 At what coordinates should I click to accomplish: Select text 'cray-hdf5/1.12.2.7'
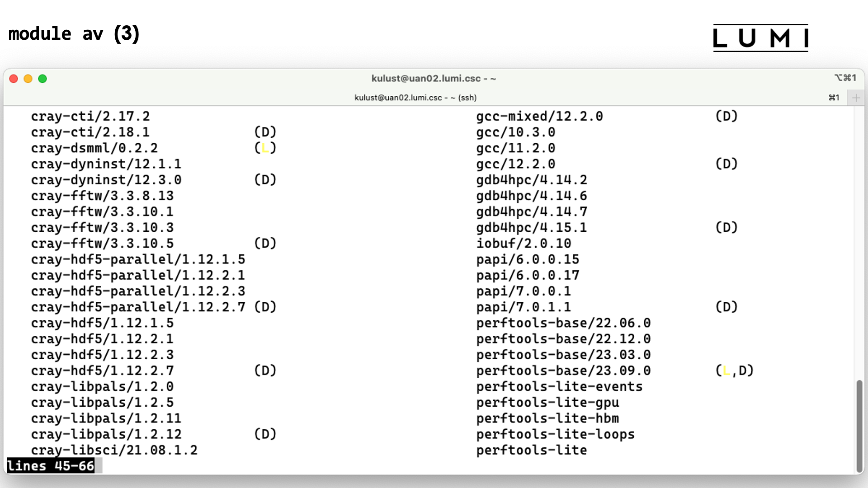pyautogui.click(x=102, y=371)
